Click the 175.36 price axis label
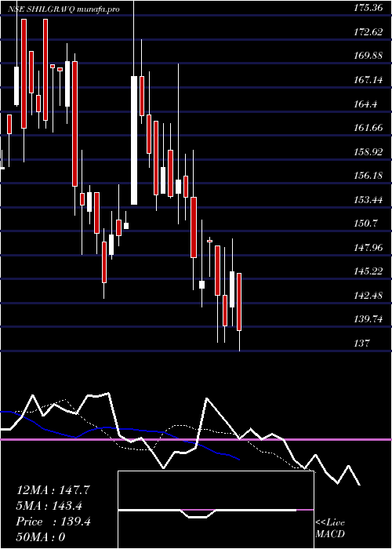Image resolution: width=392 pixels, height=549 pixels. [368, 9]
